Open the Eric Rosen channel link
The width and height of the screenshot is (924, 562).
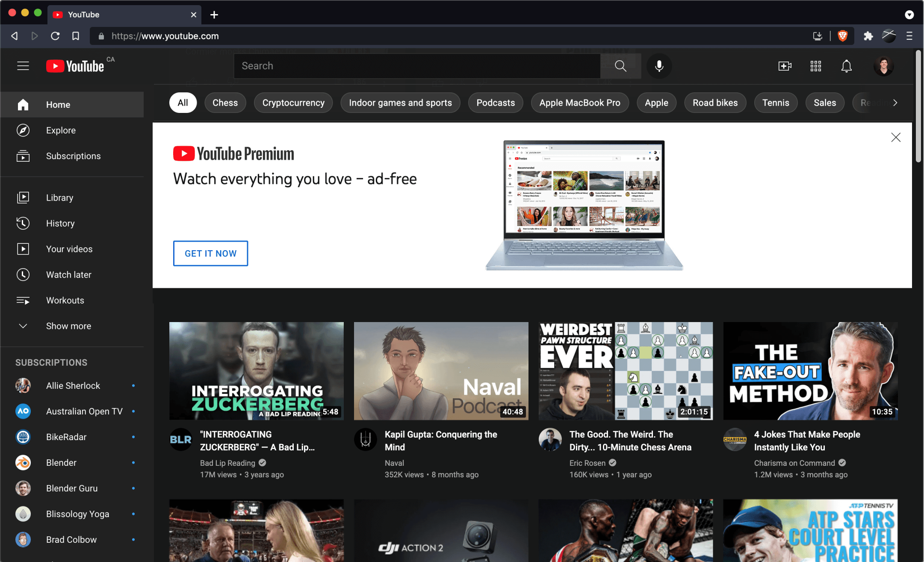pos(587,463)
